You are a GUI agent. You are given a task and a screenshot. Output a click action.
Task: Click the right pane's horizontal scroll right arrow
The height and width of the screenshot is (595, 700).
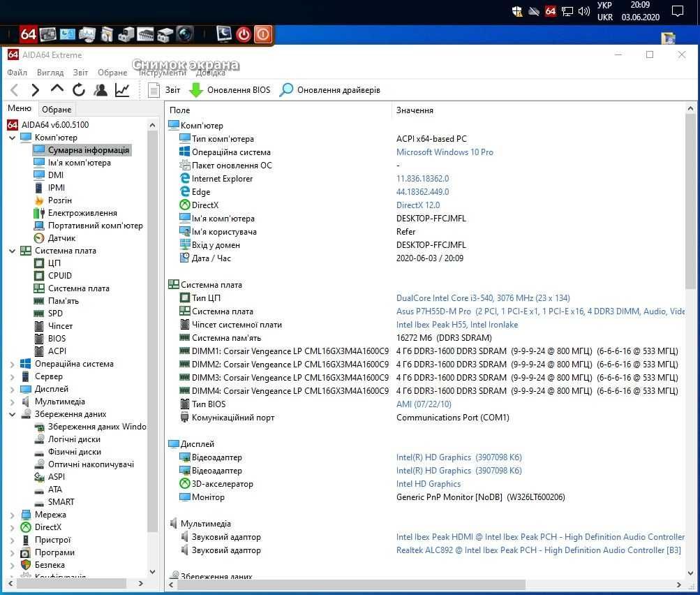678,585
